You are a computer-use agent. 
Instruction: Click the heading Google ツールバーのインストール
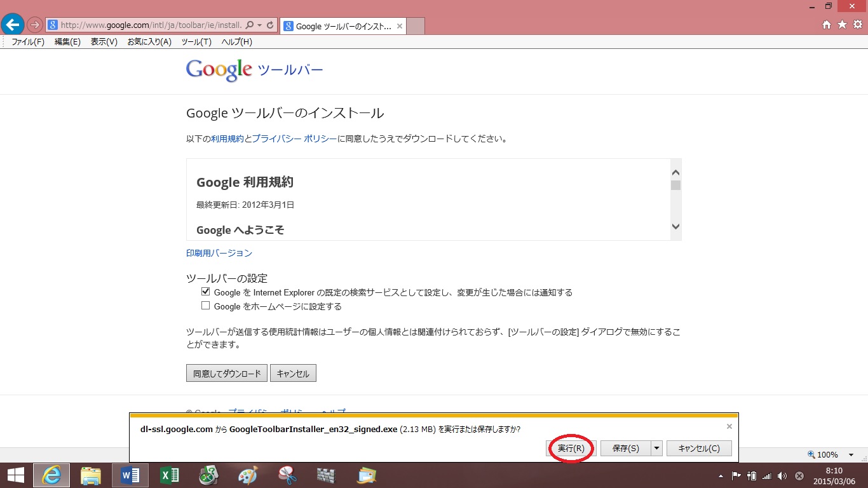click(x=285, y=113)
